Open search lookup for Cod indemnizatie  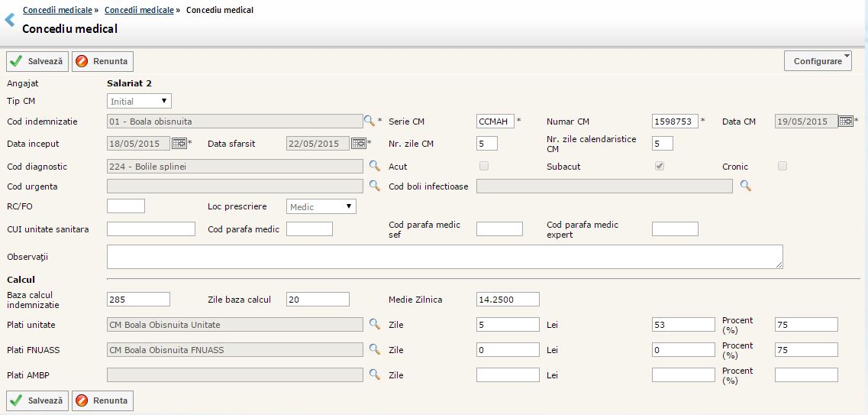pos(369,121)
